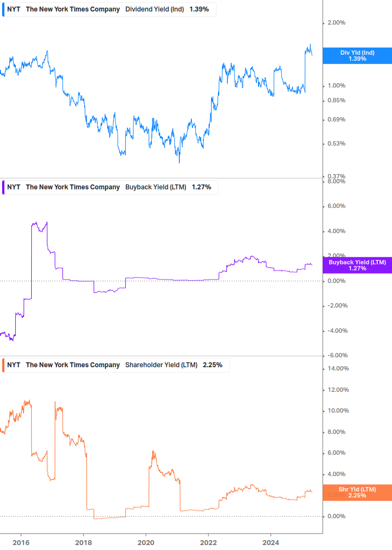Click the 8.00% tick at the top of the buyback axis
The image size is (392, 550).
336,181
